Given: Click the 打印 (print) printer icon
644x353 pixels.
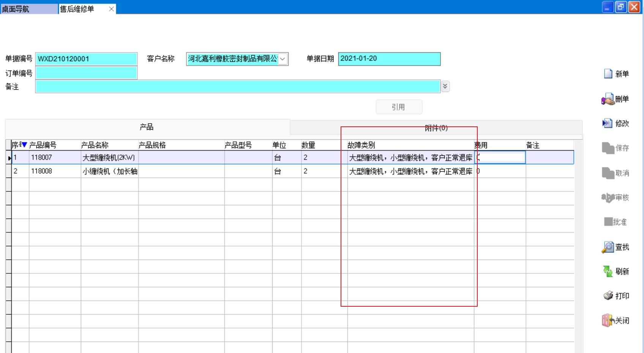Looking at the screenshot, I should 608,296.
